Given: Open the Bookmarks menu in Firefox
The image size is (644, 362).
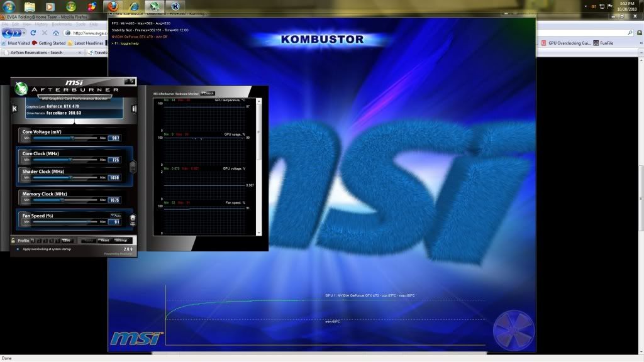Looking at the screenshot, I should (62, 24).
